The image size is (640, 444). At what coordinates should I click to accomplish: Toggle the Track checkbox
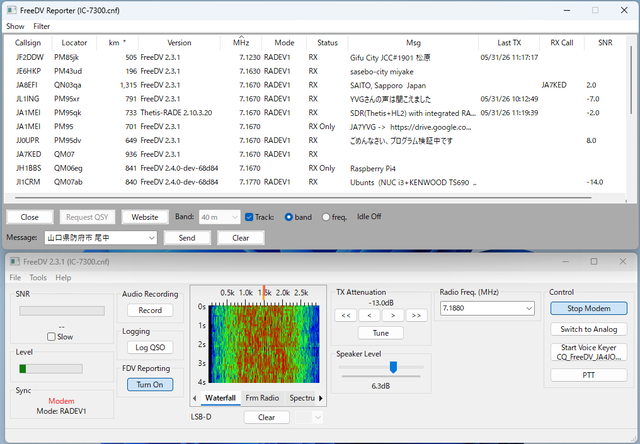click(x=249, y=217)
